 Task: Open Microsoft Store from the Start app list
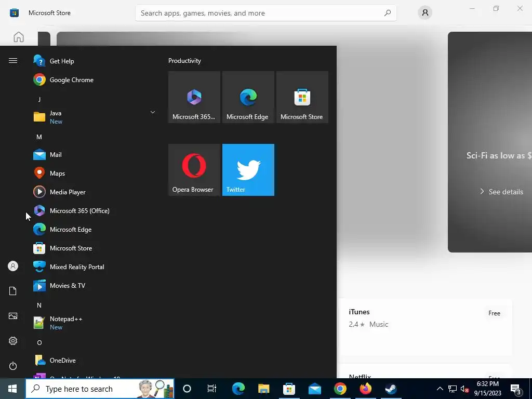pos(95,248)
